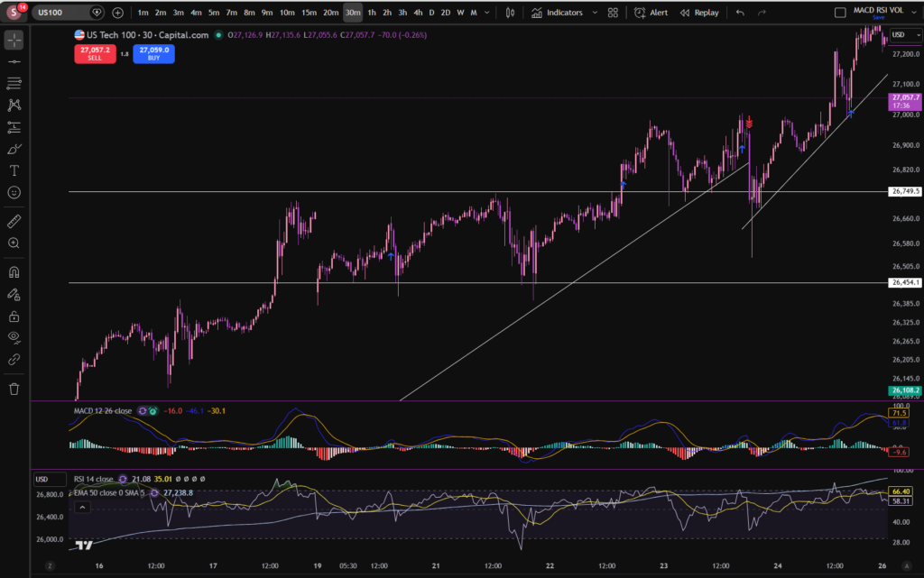Screen dimensions: 924x578
Task: Toggle auto scale A button
Action: pos(906,565)
